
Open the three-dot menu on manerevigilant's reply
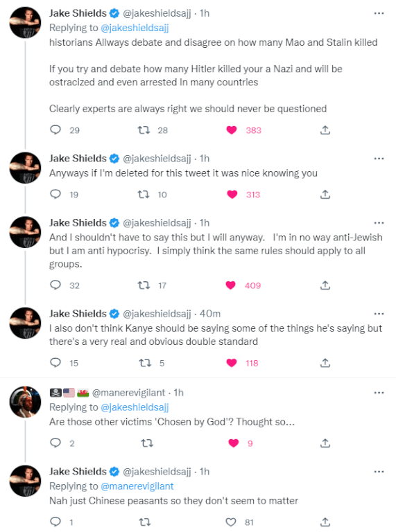[x=379, y=393]
